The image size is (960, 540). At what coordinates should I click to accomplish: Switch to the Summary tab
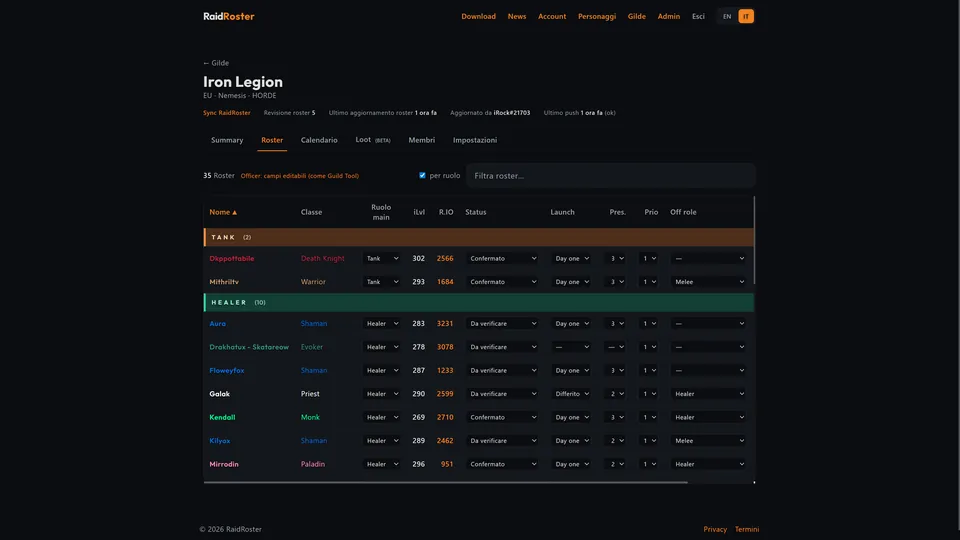[x=227, y=140]
